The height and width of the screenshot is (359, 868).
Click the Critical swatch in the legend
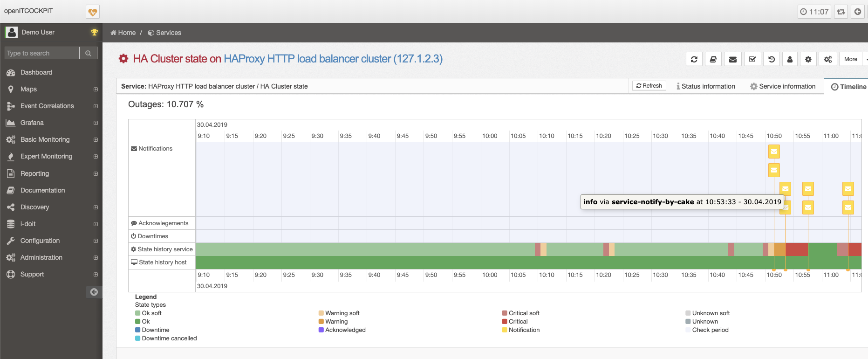[x=505, y=321]
